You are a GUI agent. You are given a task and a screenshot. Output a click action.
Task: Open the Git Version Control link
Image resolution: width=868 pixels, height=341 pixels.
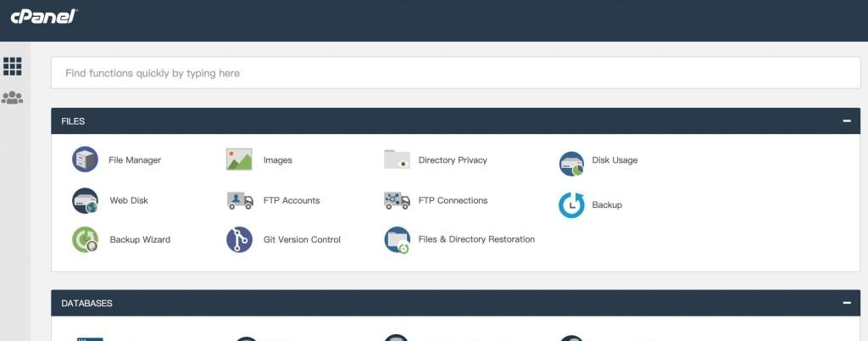point(301,240)
